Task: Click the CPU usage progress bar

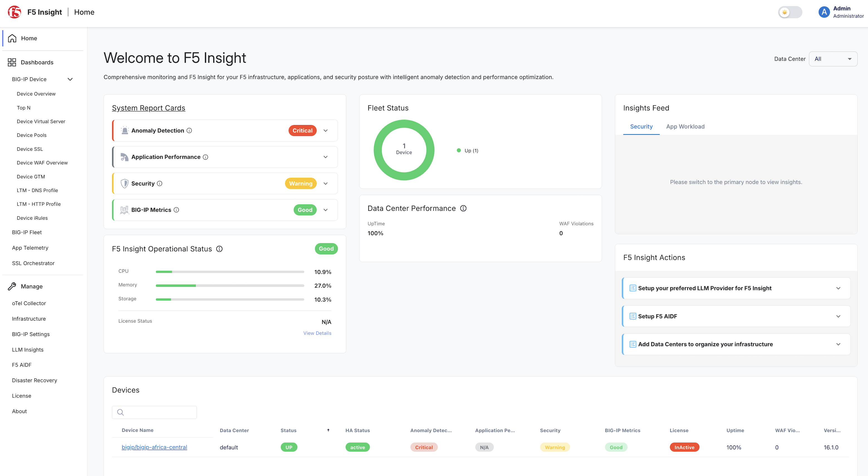Action: (230, 272)
